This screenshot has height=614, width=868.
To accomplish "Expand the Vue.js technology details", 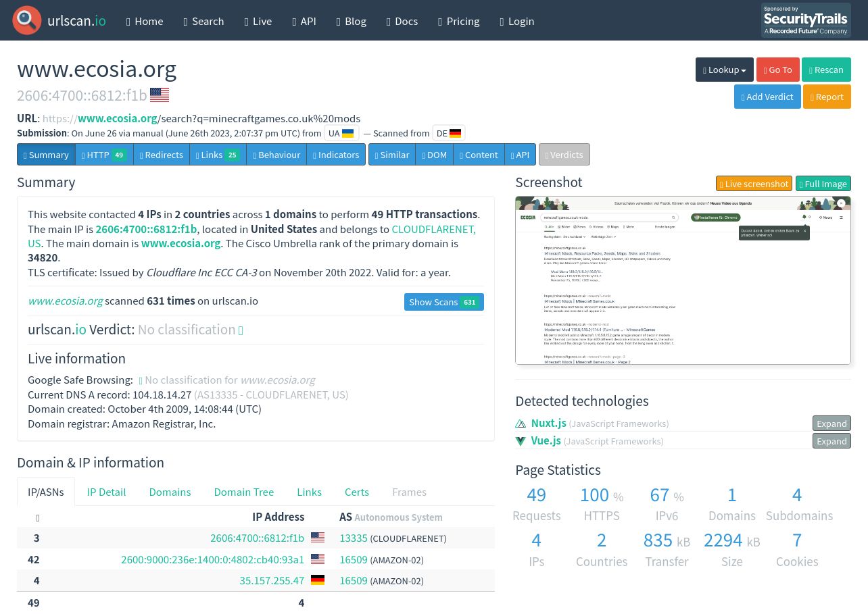I will 831,441.
